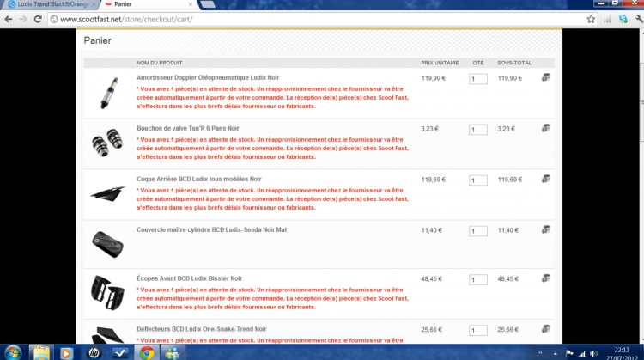Image resolution: width=644 pixels, height=360 pixels.
Task: Open Windows Live Messenger taskbar icon
Action: pyautogui.click(x=173, y=353)
